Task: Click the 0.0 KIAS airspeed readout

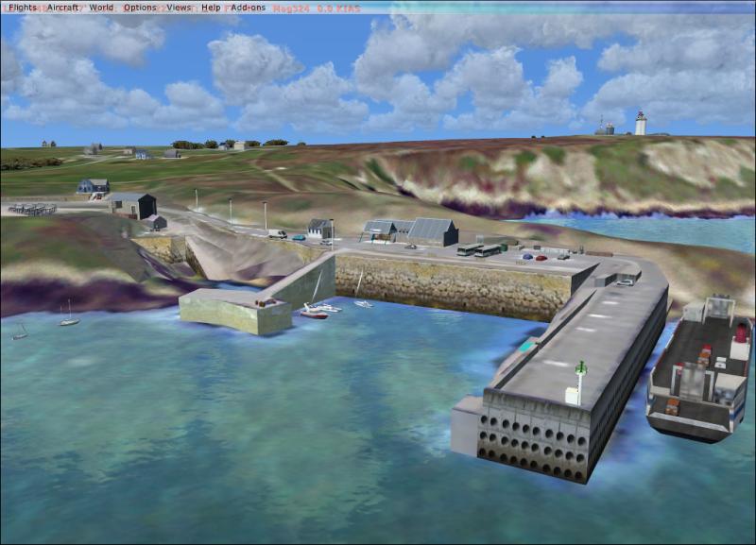Action: click(338, 9)
